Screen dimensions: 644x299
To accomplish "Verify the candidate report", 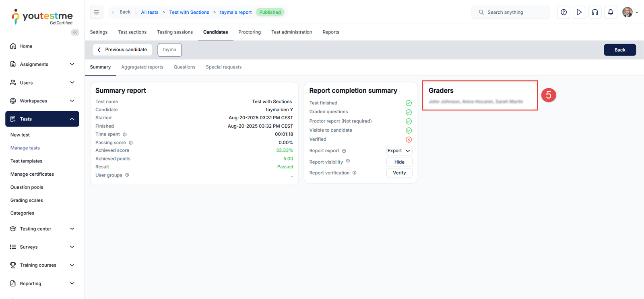I will 399,173.
